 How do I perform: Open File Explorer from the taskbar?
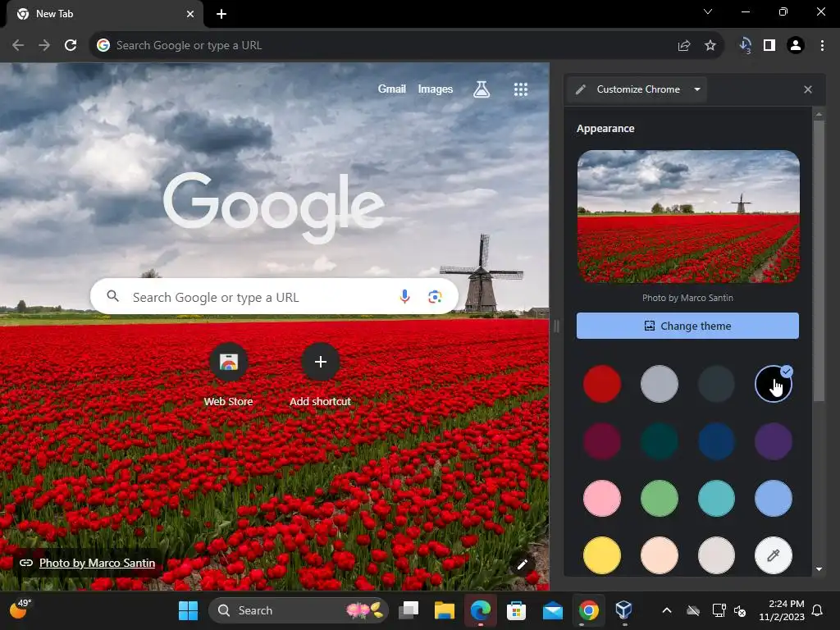click(x=445, y=610)
